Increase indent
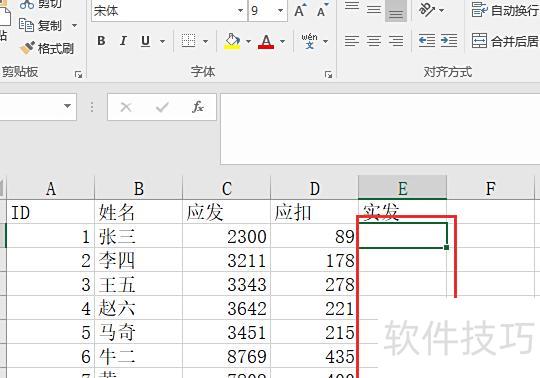 coord(449,41)
